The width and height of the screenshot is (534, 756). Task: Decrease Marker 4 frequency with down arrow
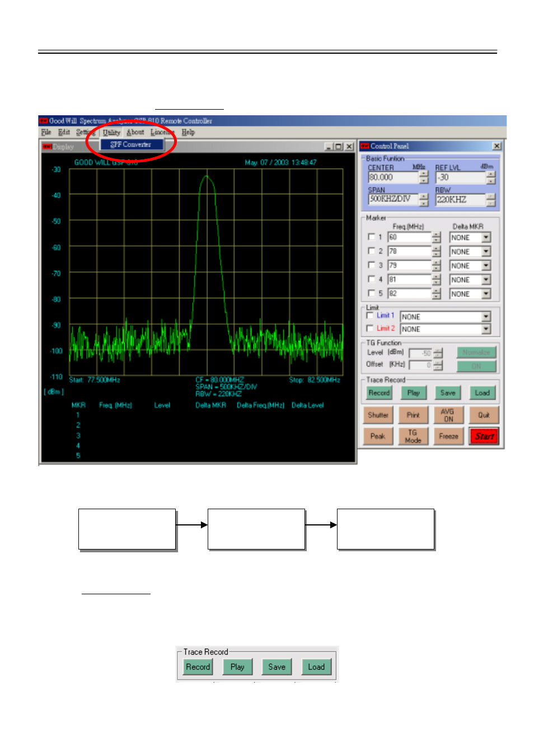click(x=437, y=283)
